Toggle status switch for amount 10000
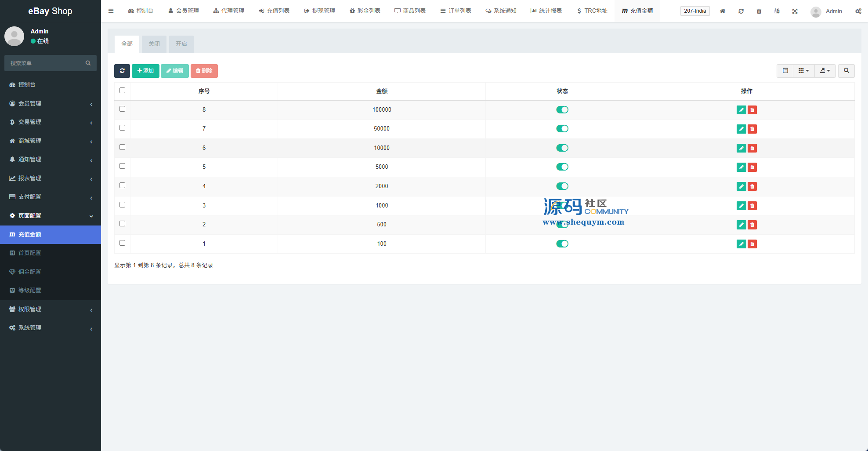The image size is (868, 451). pyautogui.click(x=562, y=148)
